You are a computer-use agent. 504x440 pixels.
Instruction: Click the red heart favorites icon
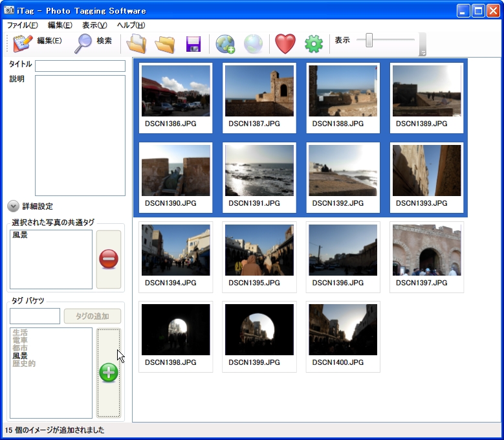tap(285, 44)
